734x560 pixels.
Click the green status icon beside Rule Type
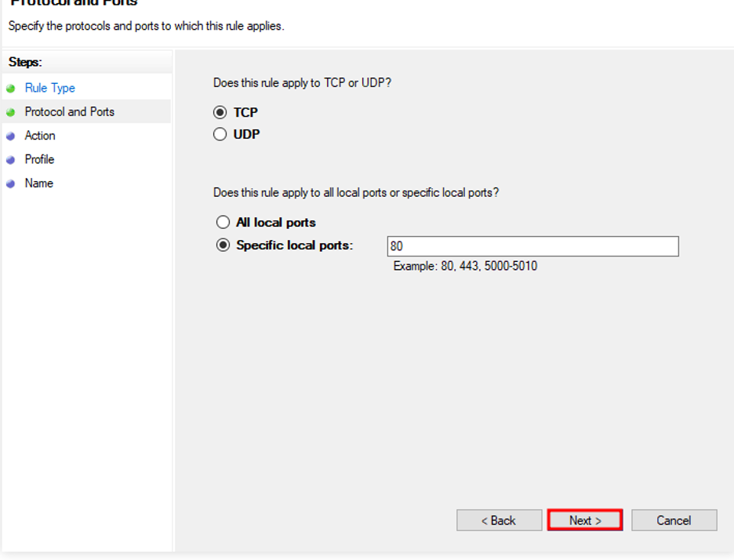[11, 88]
